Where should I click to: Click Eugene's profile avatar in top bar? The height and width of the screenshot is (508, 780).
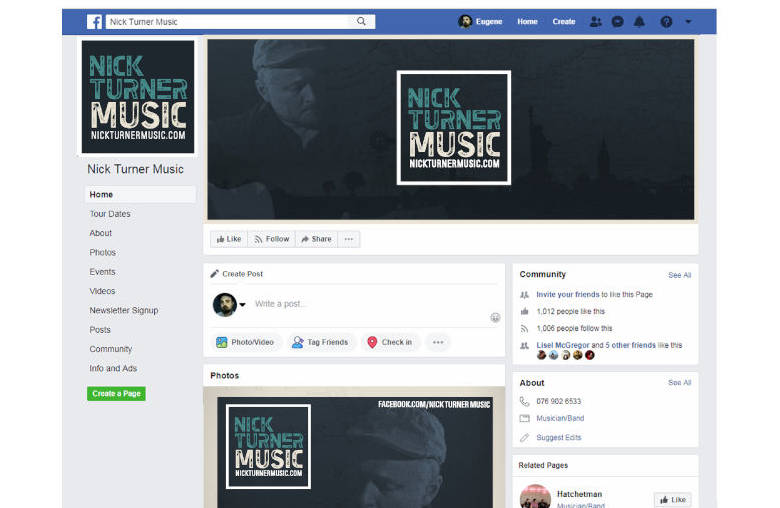click(465, 21)
